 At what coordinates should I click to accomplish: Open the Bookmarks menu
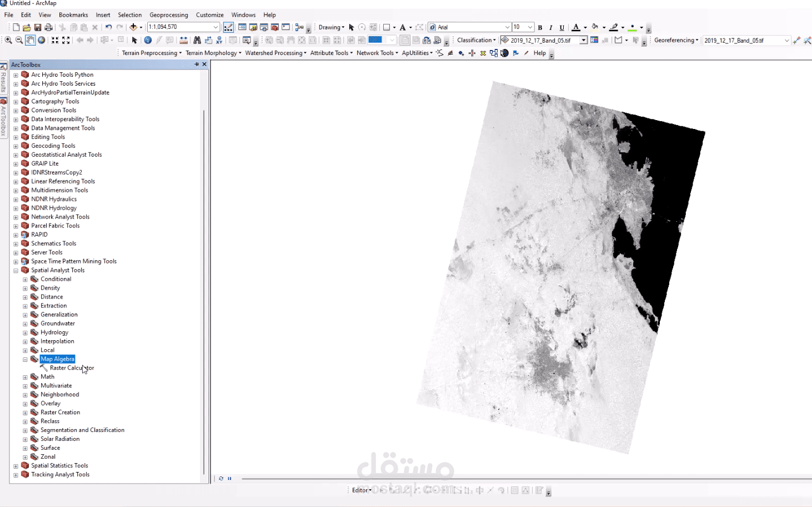pos(73,15)
